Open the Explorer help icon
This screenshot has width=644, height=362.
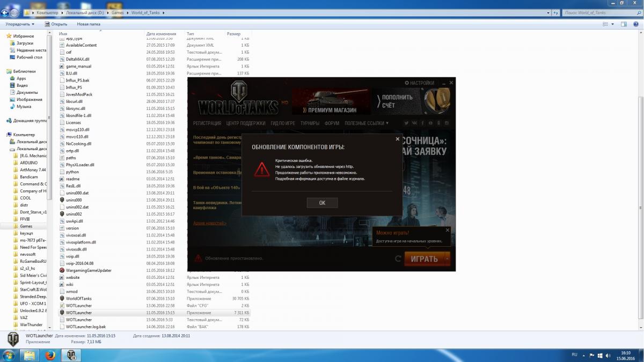[635, 24]
